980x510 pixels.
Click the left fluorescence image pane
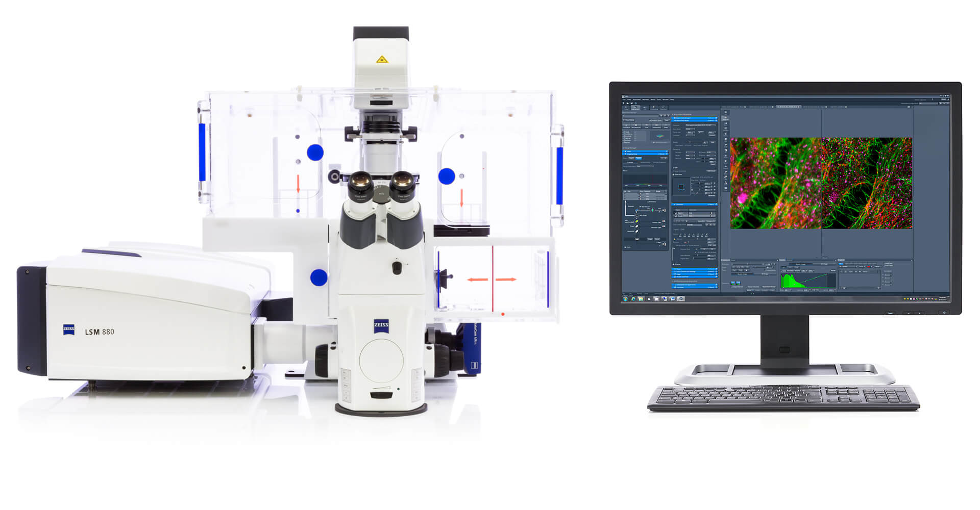[776, 183]
